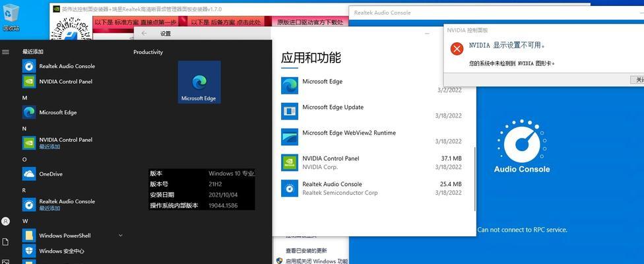
Task: Select Realtek Audio Console in Apps & features
Action: tap(371, 188)
